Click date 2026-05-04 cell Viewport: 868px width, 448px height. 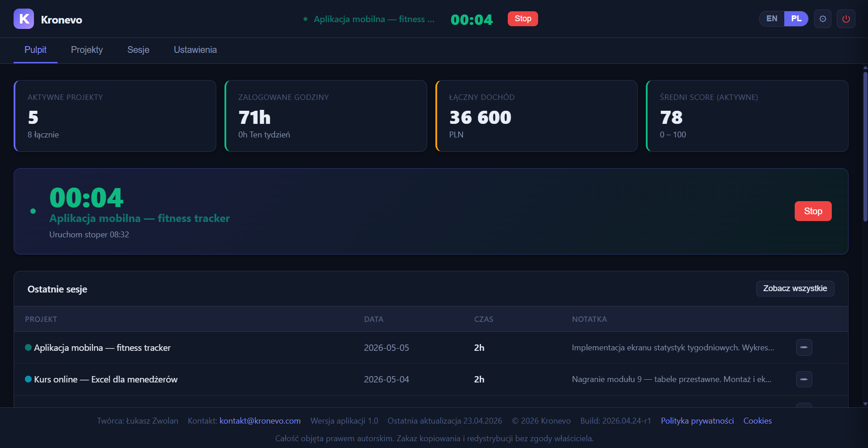pyautogui.click(x=386, y=379)
